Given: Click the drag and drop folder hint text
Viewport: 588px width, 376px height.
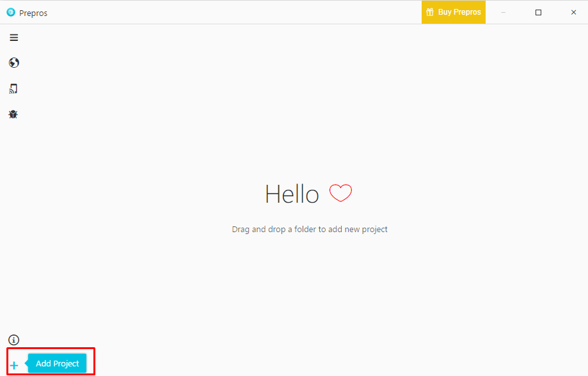Looking at the screenshot, I should click(x=310, y=229).
